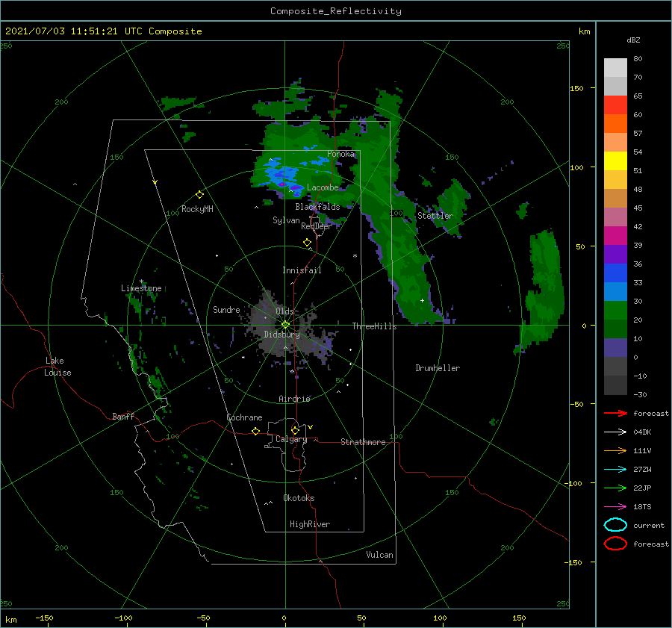This screenshot has width=672, height=628.
Task: Click the Strathmore label
Action: click(x=363, y=442)
